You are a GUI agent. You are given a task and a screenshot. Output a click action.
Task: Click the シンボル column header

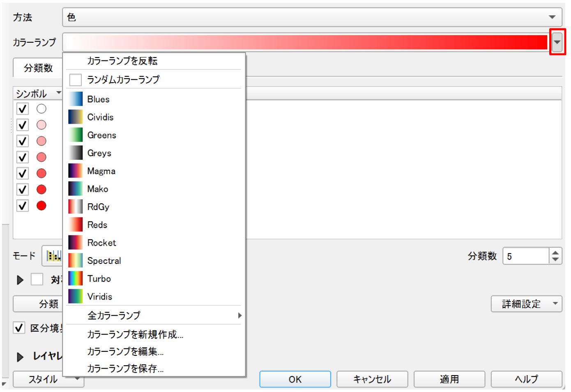point(38,93)
